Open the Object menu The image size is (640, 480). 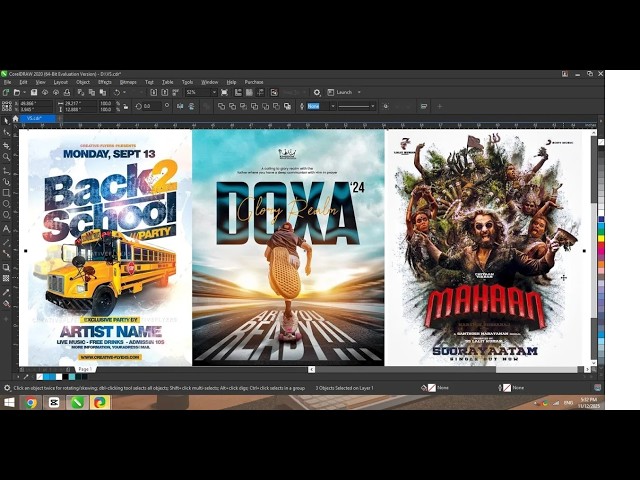pyautogui.click(x=83, y=82)
